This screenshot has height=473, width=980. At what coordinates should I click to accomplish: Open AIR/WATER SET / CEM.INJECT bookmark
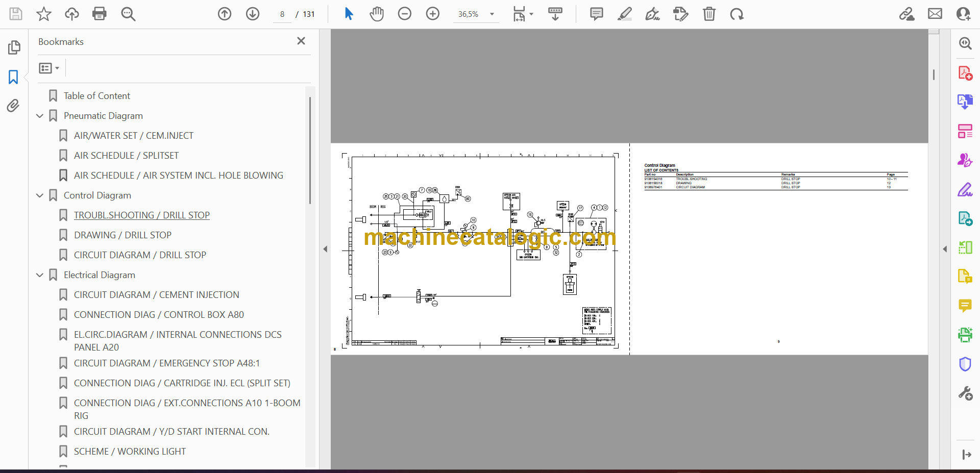[x=134, y=136]
